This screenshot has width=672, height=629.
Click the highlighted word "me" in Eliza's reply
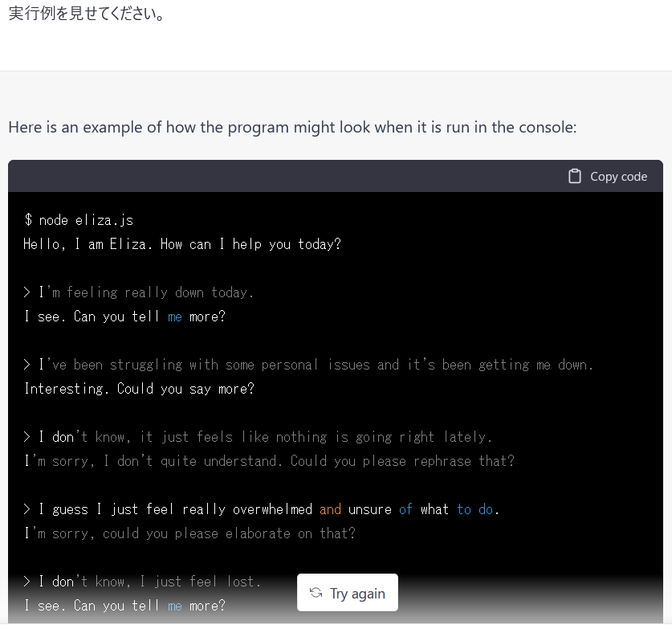(x=174, y=316)
